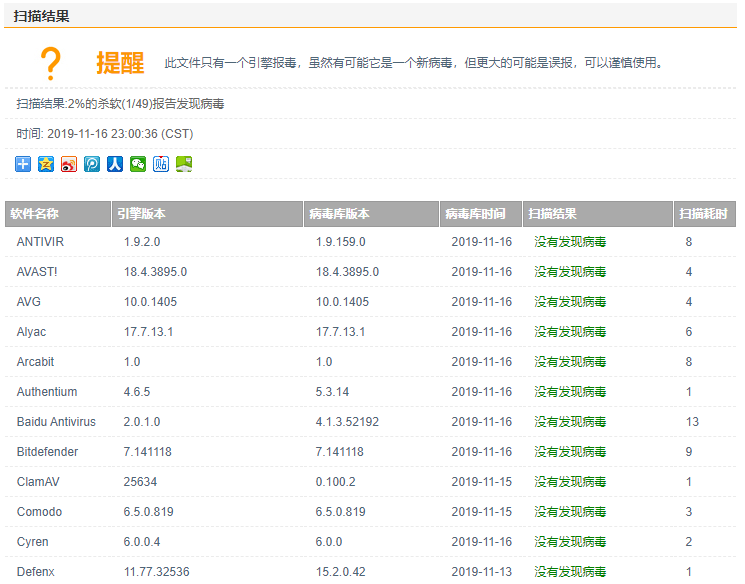
Task: Click the orange 提醒 heading
Action: coord(120,63)
